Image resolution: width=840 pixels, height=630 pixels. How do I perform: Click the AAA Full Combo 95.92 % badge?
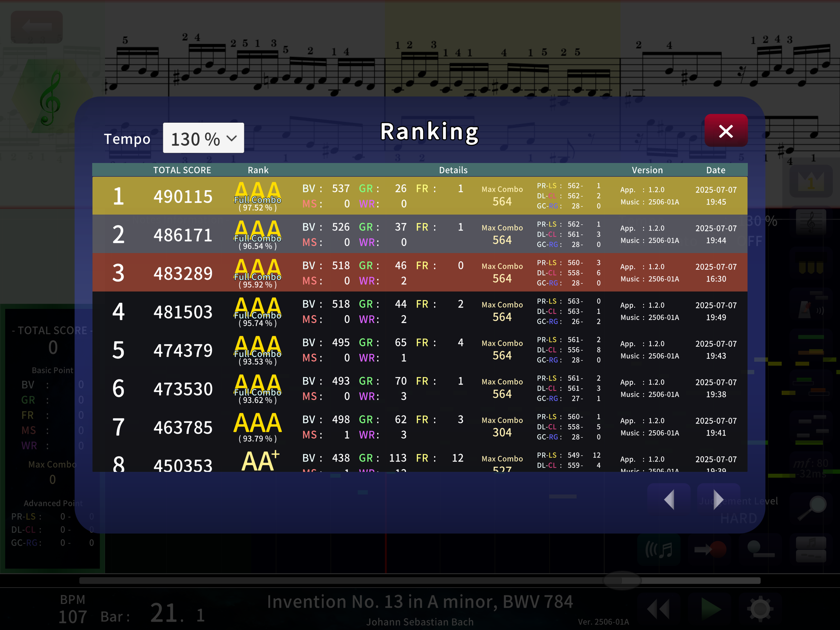coord(258,273)
